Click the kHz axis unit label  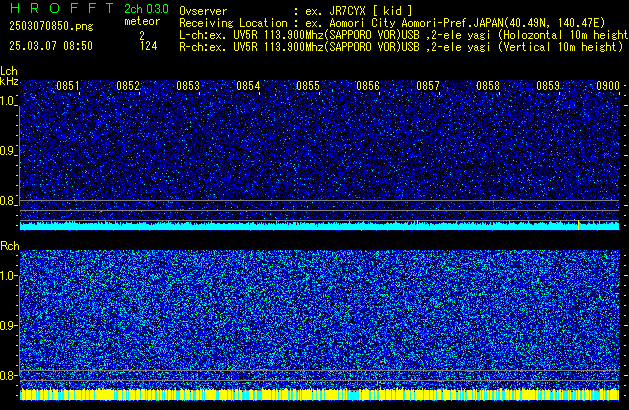9,81
